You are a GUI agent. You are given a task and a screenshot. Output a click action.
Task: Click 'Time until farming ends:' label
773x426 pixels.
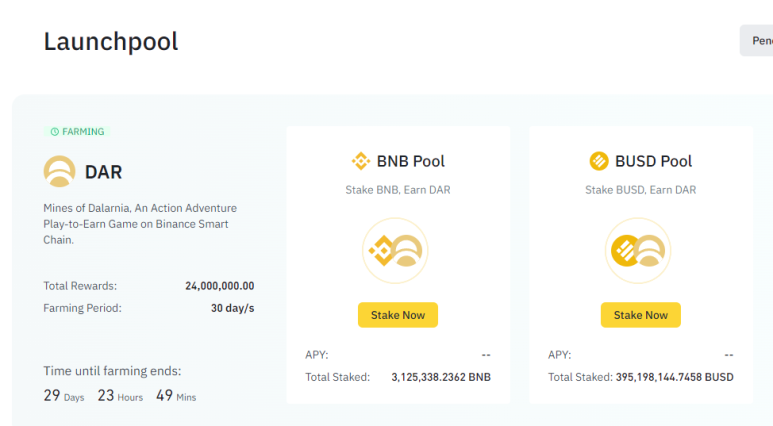coord(112,371)
